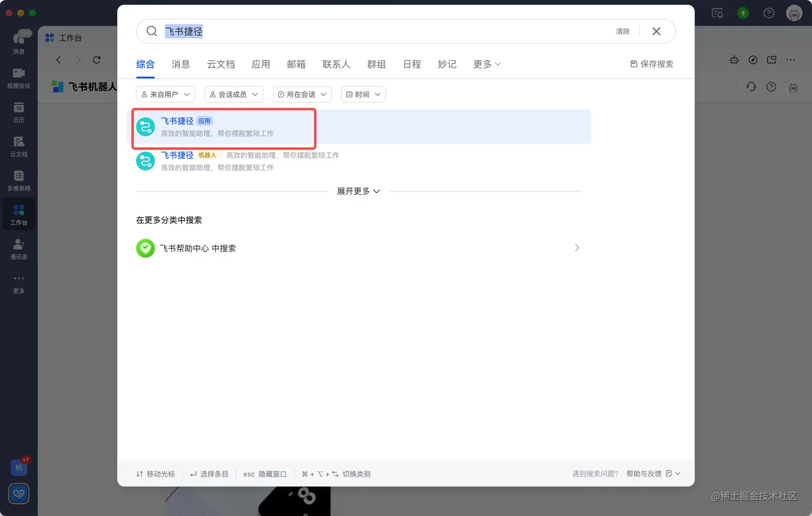
Task: Go forward in the background window
Action: pos(78,60)
